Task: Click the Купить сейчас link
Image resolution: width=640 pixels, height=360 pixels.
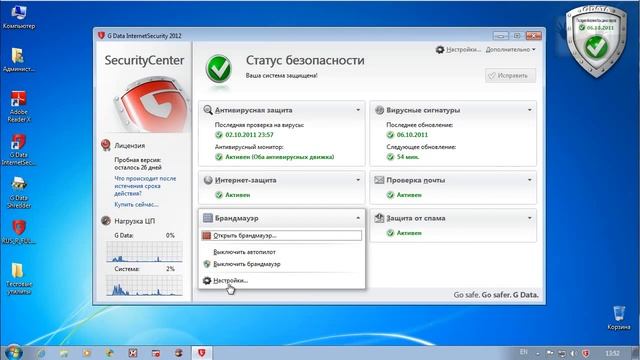Action: [x=136, y=204]
